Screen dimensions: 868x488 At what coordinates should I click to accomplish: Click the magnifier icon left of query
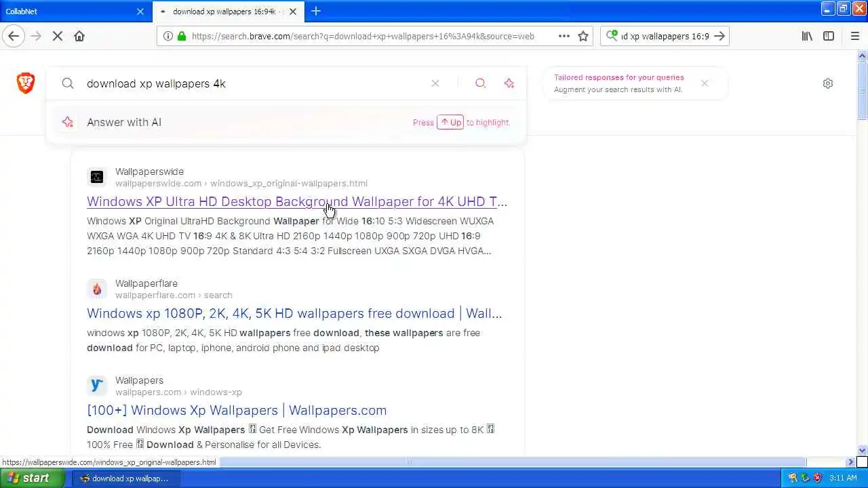68,83
